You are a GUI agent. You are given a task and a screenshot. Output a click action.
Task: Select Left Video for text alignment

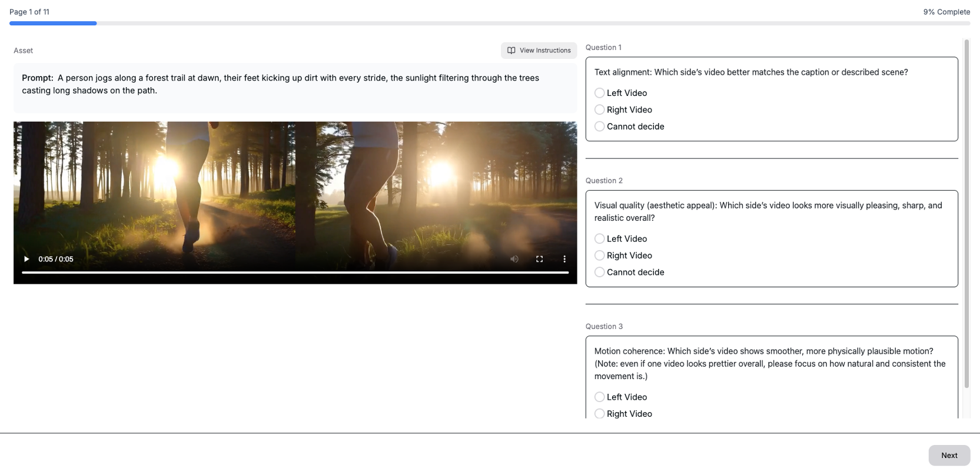point(599,93)
